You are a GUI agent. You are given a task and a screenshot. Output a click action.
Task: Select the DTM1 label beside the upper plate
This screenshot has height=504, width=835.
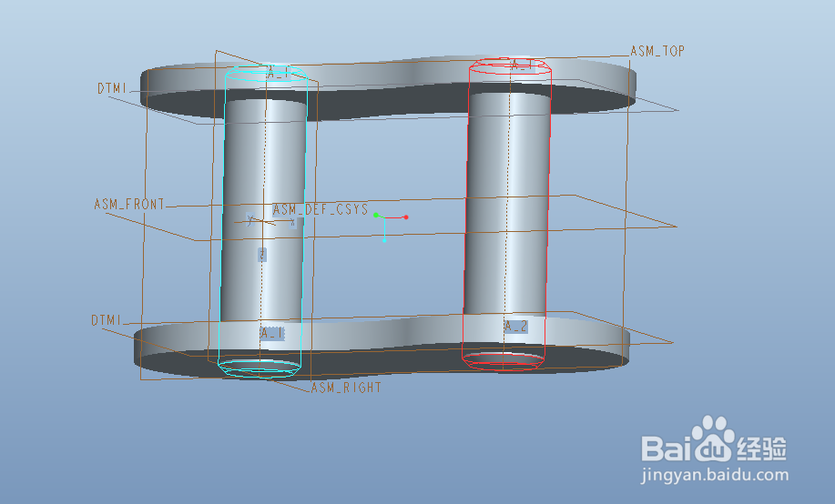112,88
